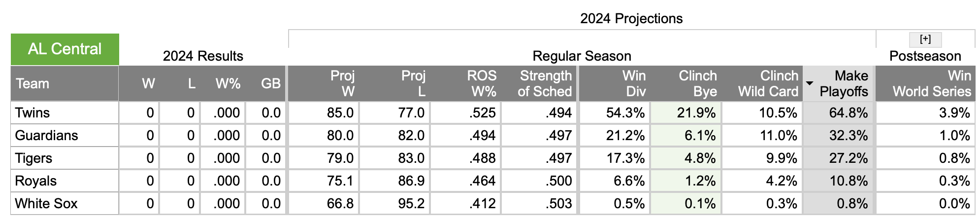Click the AL Central division tab
The width and height of the screenshot is (980, 224).
pos(65,49)
